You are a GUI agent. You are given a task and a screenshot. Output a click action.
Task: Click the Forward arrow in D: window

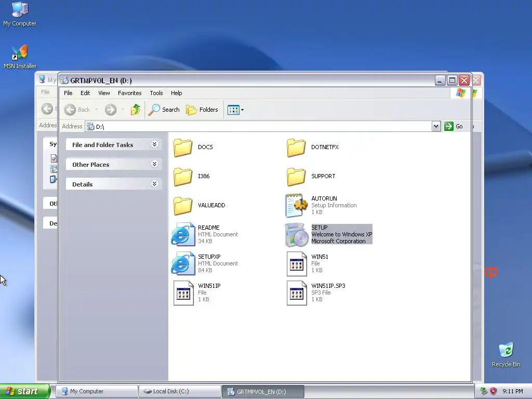pyautogui.click(x=111, y=110)
